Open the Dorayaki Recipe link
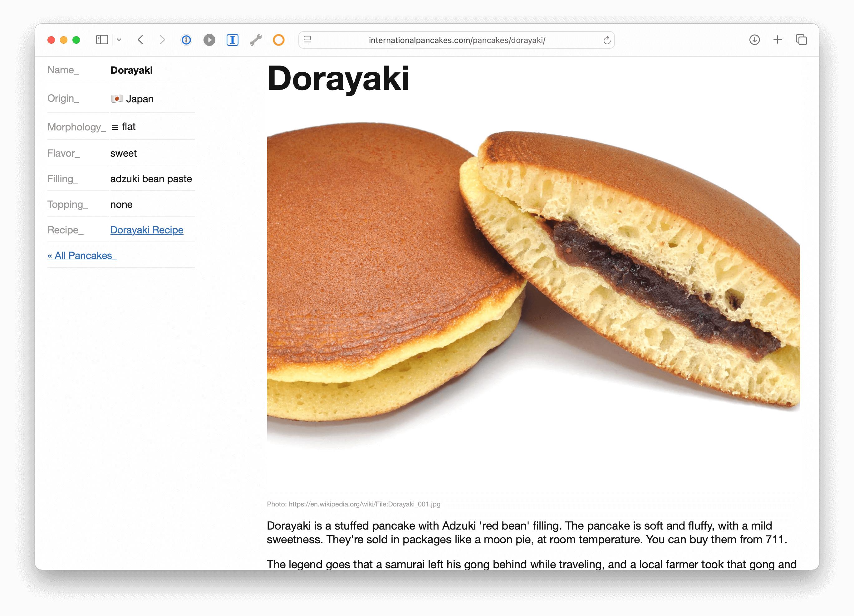 (147, 230)
